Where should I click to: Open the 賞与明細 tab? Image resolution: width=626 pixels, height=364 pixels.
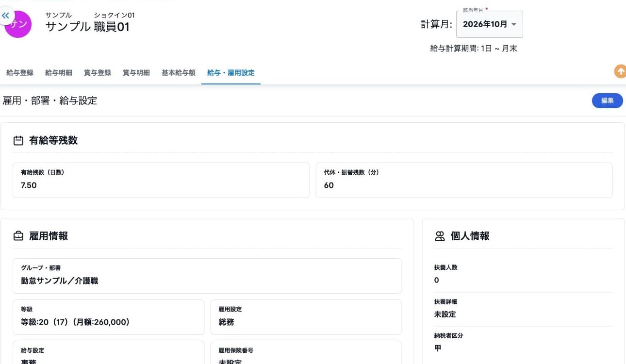coord(136,73)
